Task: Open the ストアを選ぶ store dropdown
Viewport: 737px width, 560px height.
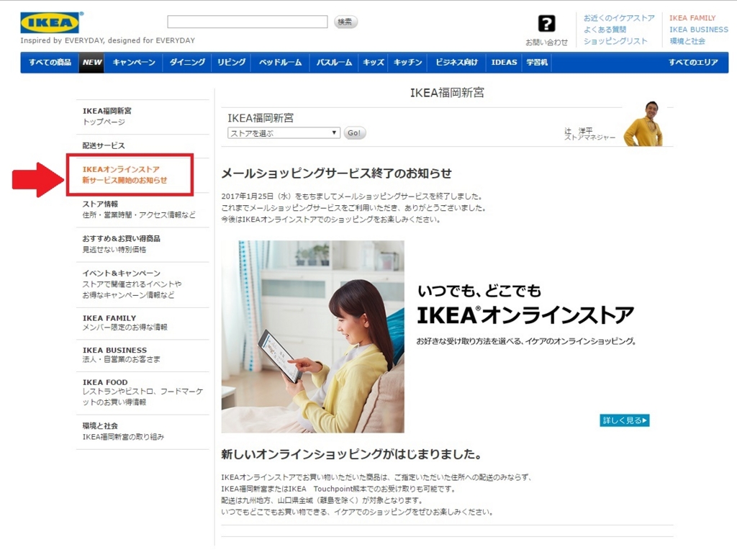Action: pos(284,133)
